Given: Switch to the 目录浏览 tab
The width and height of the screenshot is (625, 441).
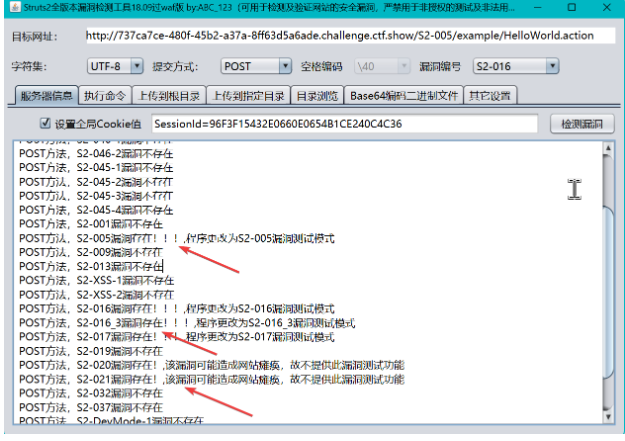Looking at the screenshot, I should pos(317,96).
